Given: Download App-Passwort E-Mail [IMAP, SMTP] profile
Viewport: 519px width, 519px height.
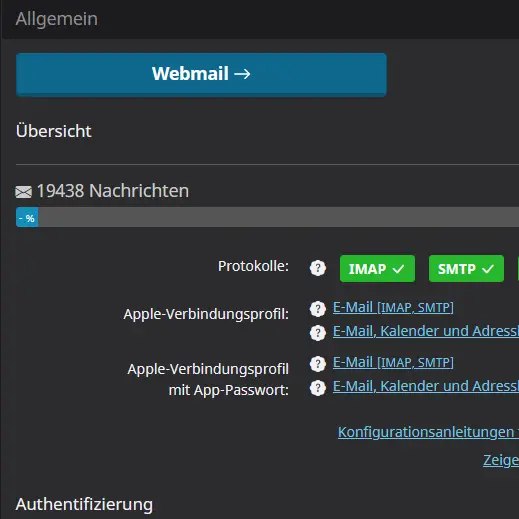Looking at the screenshot, I should (x=393, y=362).
